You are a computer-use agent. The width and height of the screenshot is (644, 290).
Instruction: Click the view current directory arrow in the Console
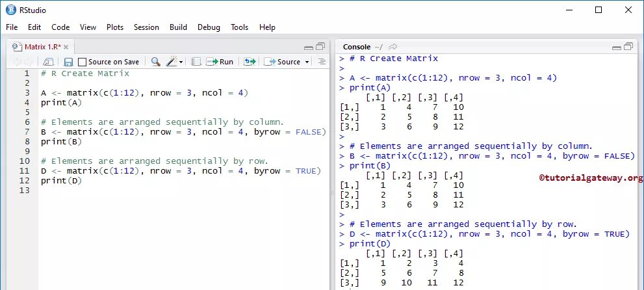[393, 47]
